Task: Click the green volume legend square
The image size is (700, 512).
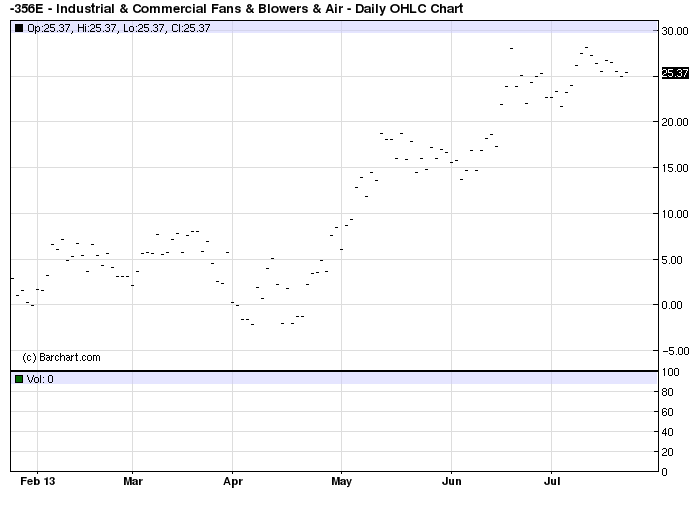Action: point(19,379)
